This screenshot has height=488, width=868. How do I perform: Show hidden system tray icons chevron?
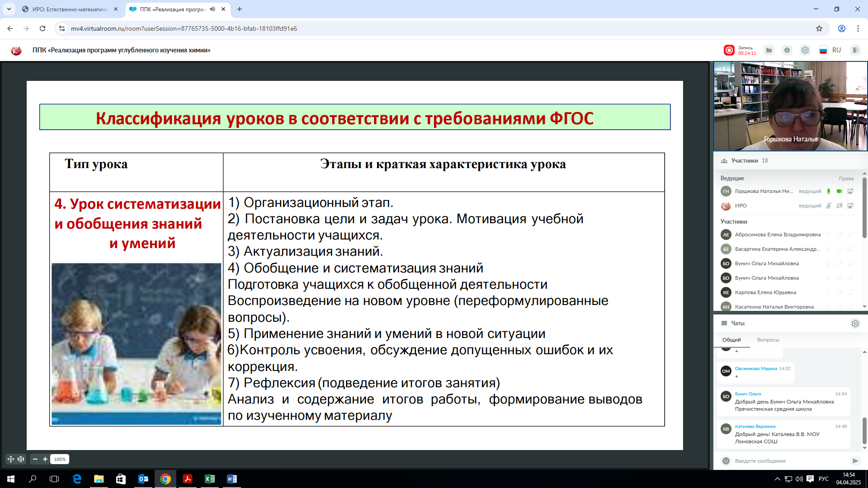click(x=778, y=479)
